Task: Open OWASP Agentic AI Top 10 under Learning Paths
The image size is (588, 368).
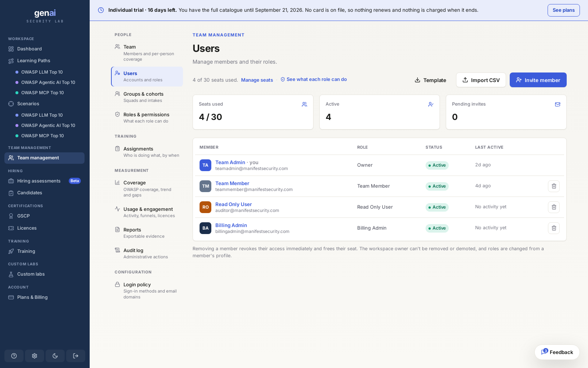Action: 48,82
